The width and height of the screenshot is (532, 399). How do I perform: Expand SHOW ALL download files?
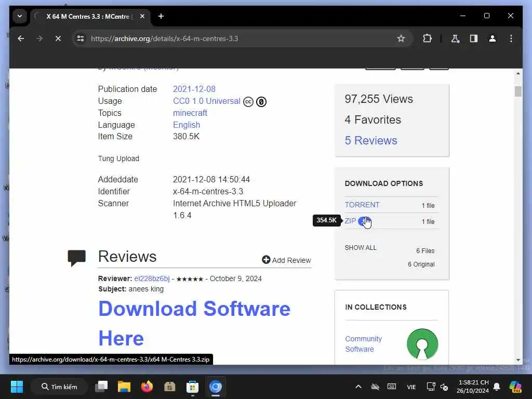[361, 248]
